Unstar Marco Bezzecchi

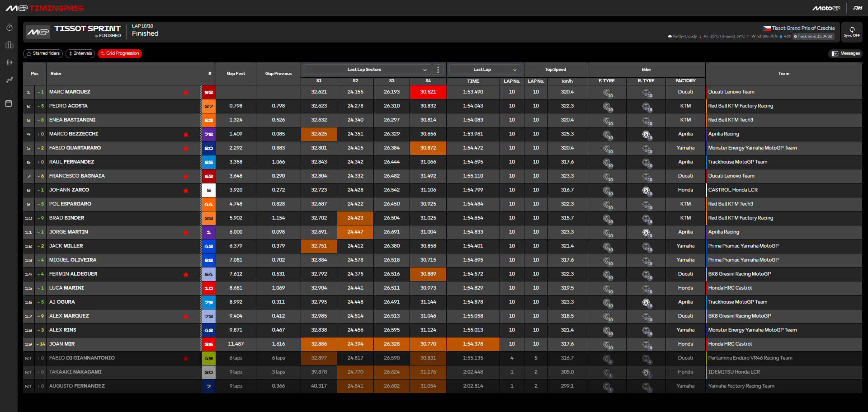pos(186,134)
